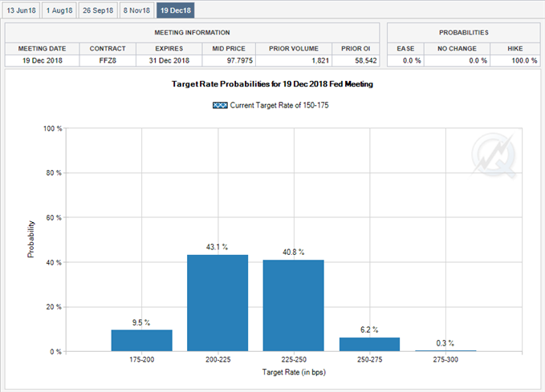Select the 26 Sep18 tab
The image size is (545, 392).
(x=98, y=10)
